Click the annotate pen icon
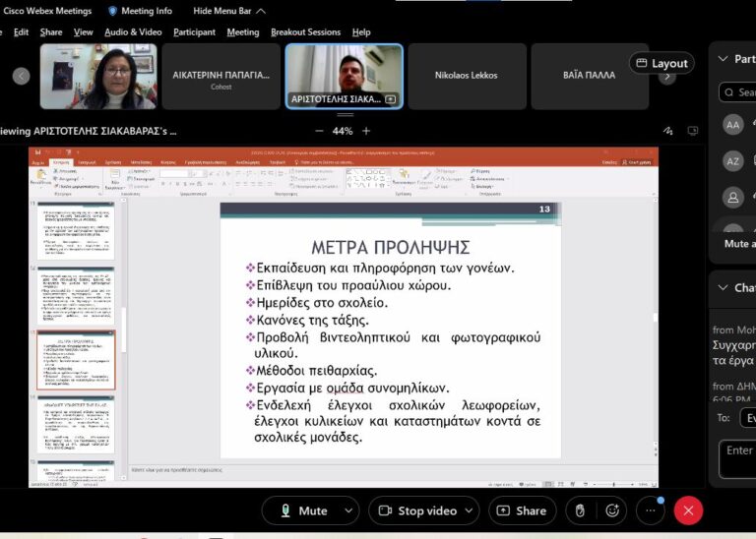This screenshot has height=539, width=756. (x=668, y=131)
